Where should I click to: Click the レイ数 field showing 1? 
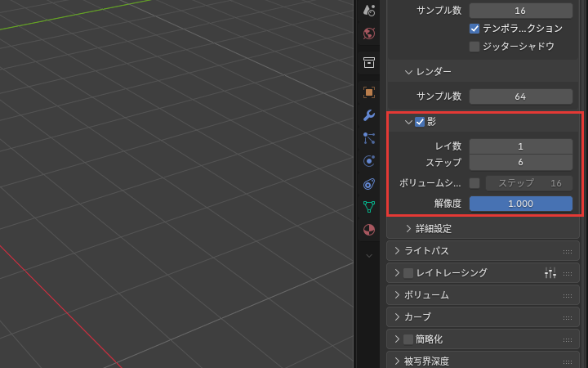tap(521, 146)
